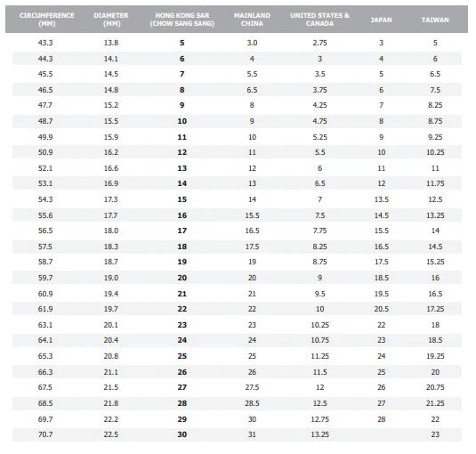Select the Mainland China column header

252,20
